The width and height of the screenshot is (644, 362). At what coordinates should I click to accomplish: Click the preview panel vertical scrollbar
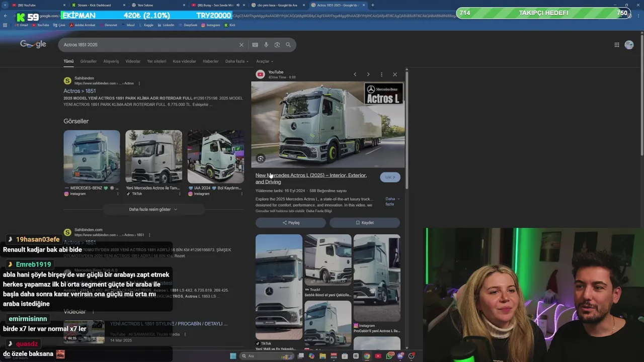[407, 131]
